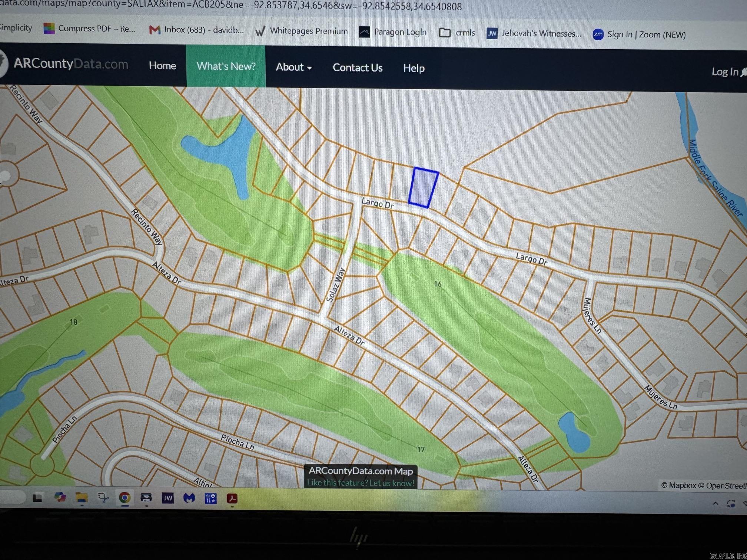This screenshot has height=560, width=747.
Task: Go to the Home nav item
Action: 162,66
